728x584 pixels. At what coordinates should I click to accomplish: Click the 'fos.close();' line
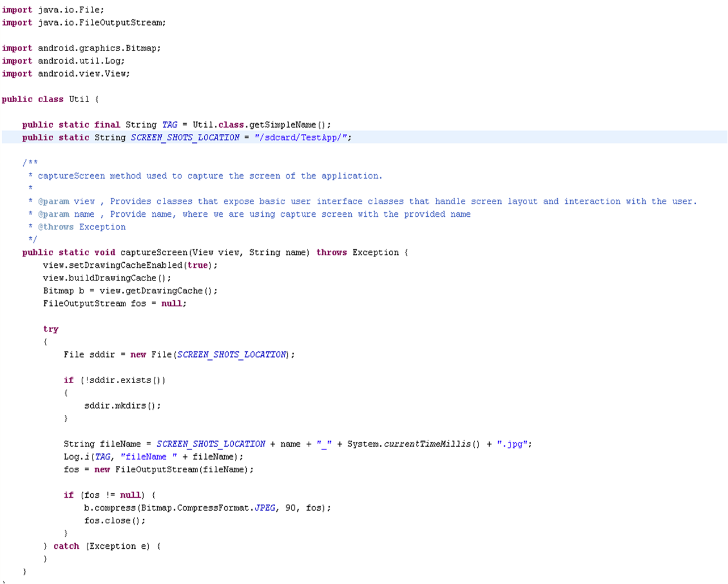click(115, 520)
